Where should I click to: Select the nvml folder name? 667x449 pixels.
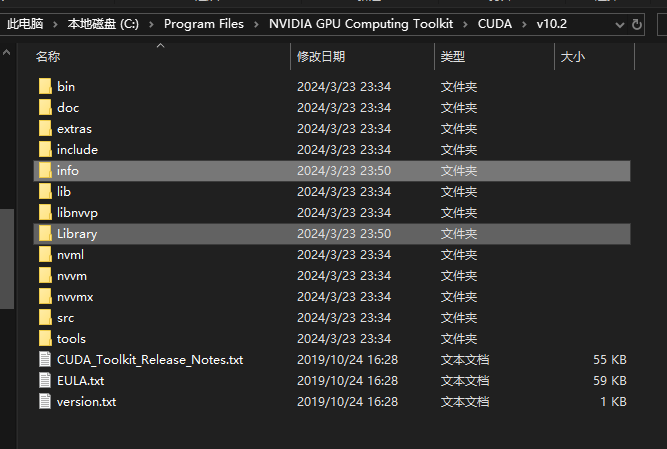click(70, 255)
